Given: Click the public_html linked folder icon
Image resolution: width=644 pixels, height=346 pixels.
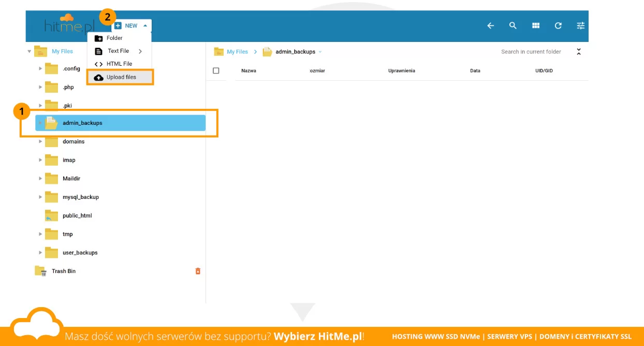Looking at the screenshot, I should [51, 215].
